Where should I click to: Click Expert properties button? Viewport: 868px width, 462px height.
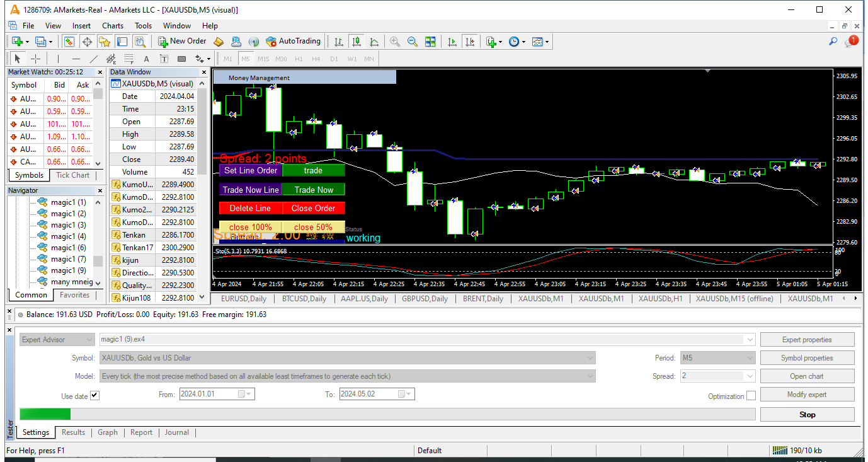807,340
